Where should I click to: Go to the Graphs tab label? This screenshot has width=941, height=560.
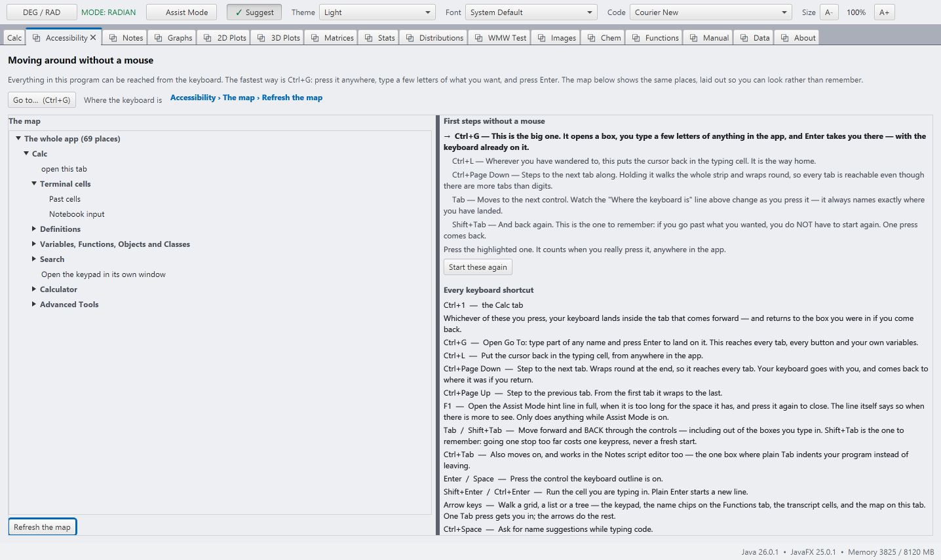(180, 38)
